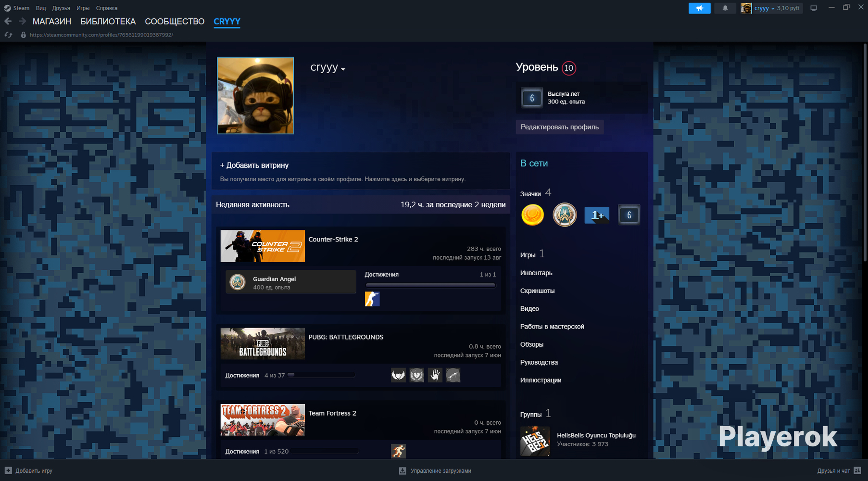Switch to Big Picture mode monitor icon
Image resolution: width=868 pixels, height=481 pixels.
[814, 8]
